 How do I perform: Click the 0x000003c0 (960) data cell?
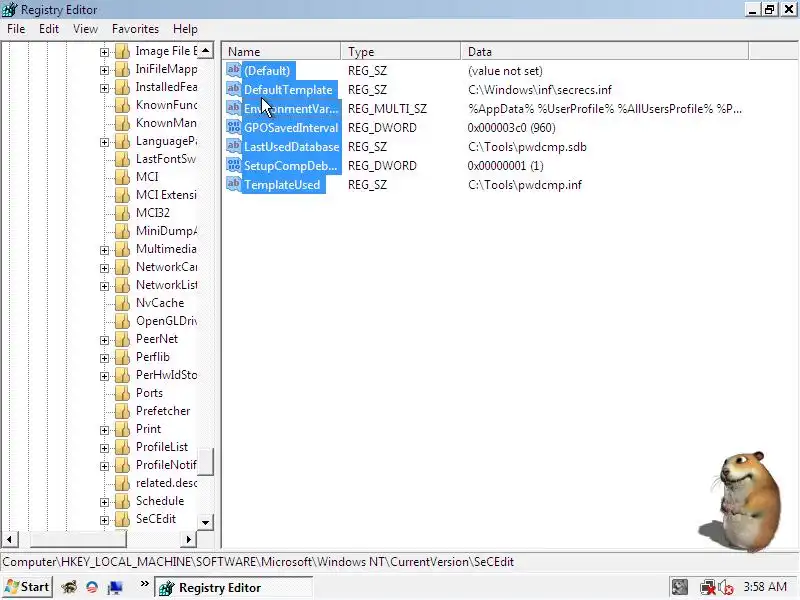(x=511, y=128)
